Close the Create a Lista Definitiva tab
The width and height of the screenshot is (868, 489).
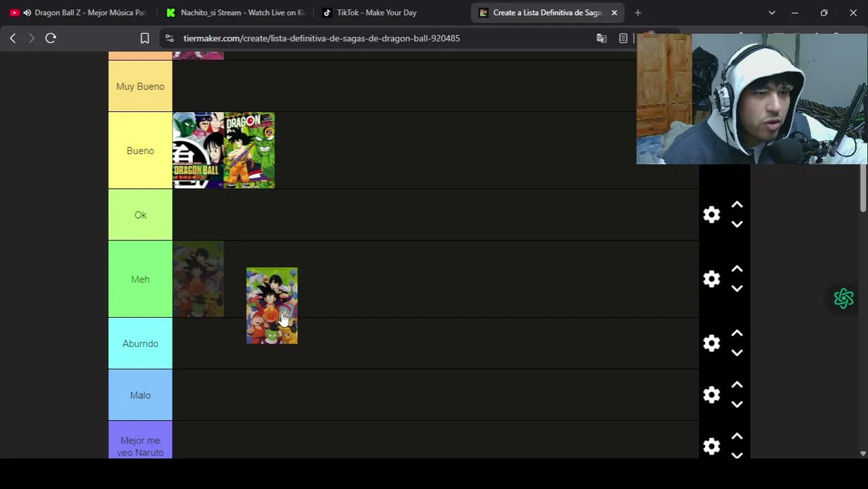[x=614, y=13]
